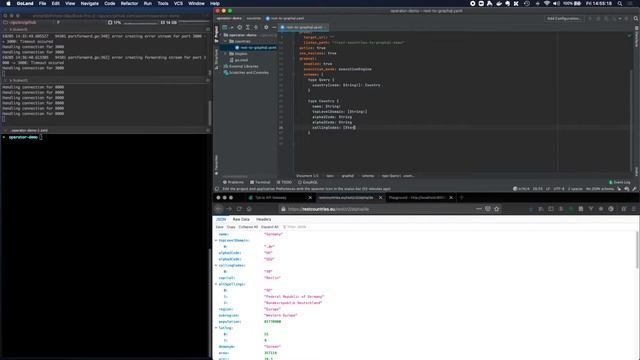Open Spotlight search in the menu bar
Image resolution: width=640 pixels, height=360 pixels.
620,3
